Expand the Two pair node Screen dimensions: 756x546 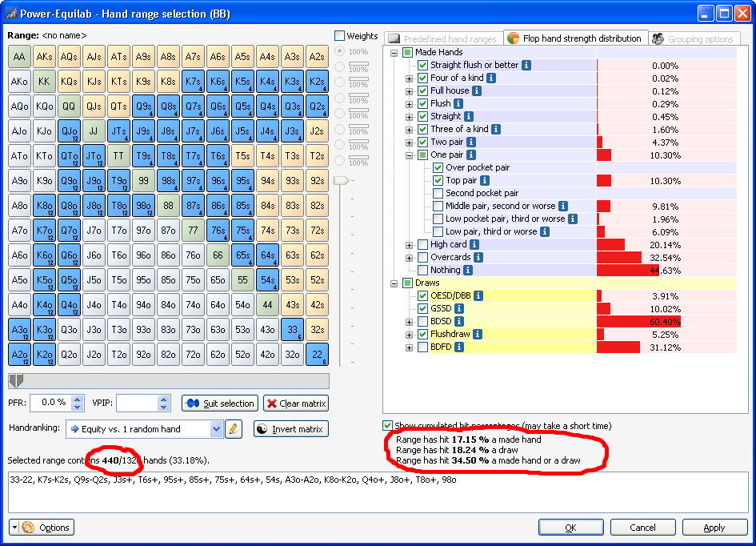coord(409,143)
